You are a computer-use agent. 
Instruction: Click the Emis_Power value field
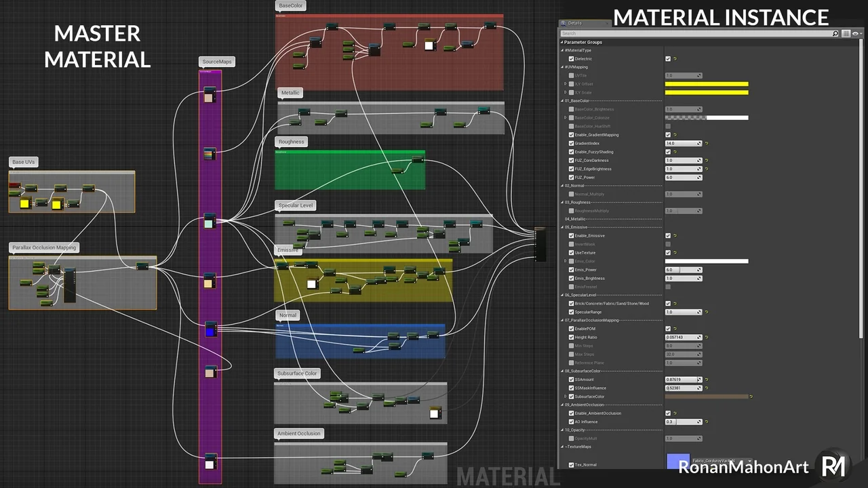pyautogui.click(x=682, y=270)
